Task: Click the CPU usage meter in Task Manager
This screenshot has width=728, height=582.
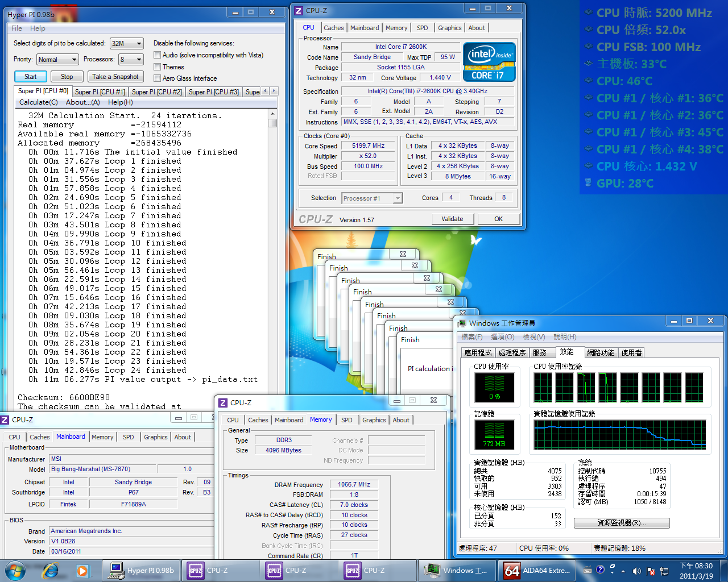Action: coord(494,387)
